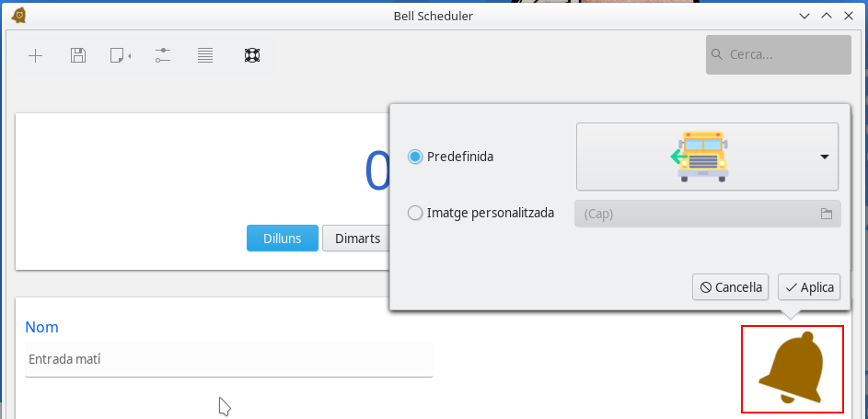This screenshot has height=419, width=868.
Task: Select the Imatge personalitzada radio option
Action: [415, 213]
